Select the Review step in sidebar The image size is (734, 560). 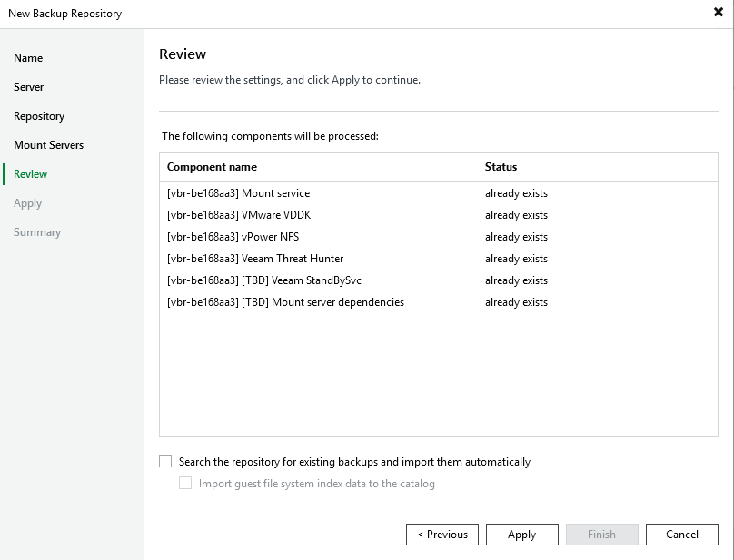click(31, 174)
